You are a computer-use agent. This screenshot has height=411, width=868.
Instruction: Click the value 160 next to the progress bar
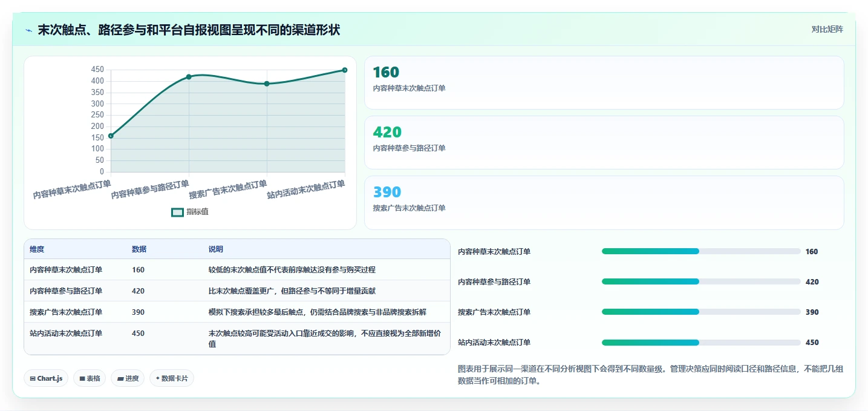pos(812,252)
